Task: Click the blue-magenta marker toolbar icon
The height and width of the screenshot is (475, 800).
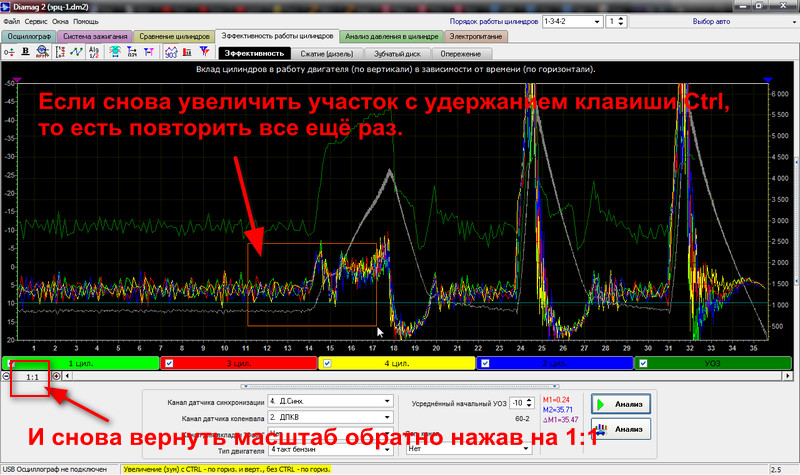Action: click(148, 52)
